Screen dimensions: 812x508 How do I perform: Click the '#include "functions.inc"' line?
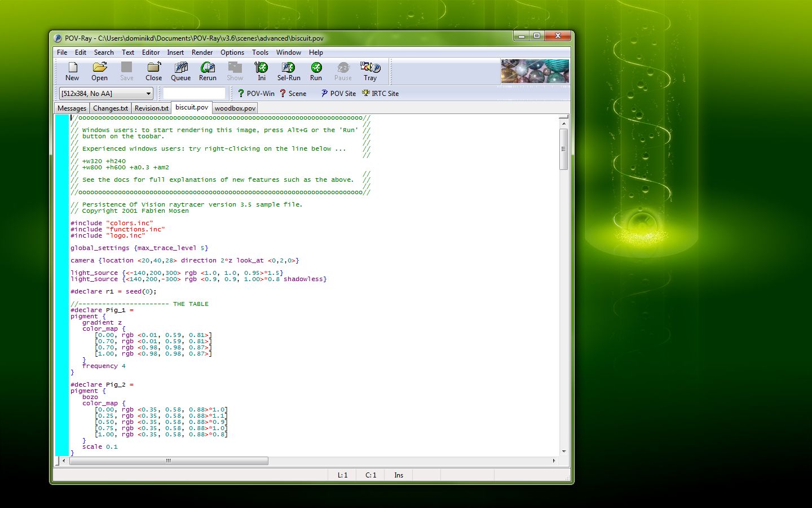click(x=118, y=229)
